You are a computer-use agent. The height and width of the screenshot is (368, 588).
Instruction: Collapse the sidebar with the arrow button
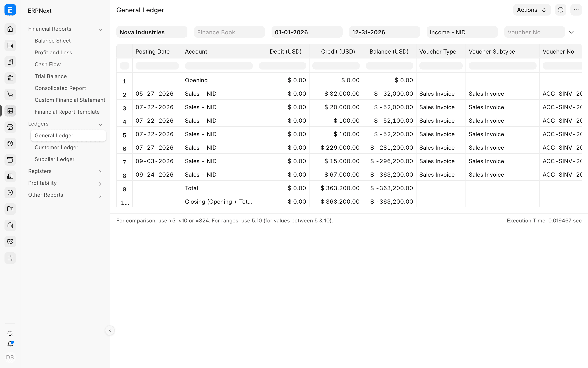pos(110,330)
